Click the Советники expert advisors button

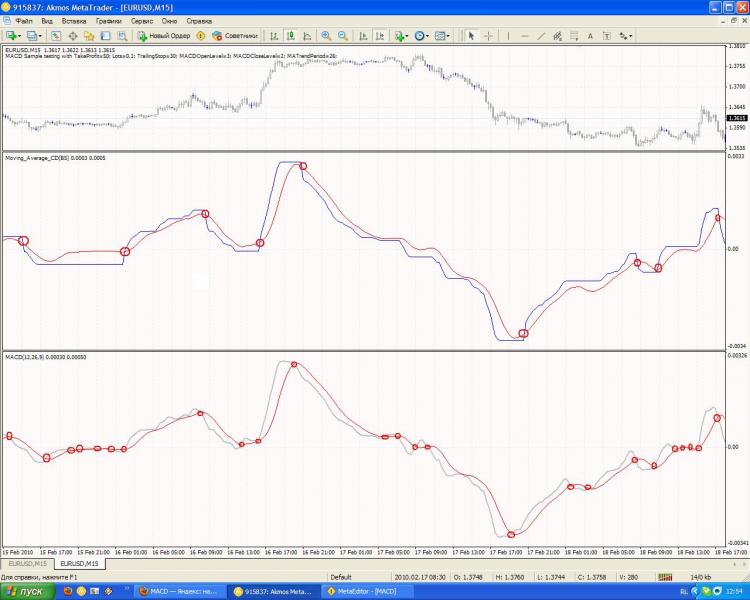pyautogui.click(x=236, y=35)
